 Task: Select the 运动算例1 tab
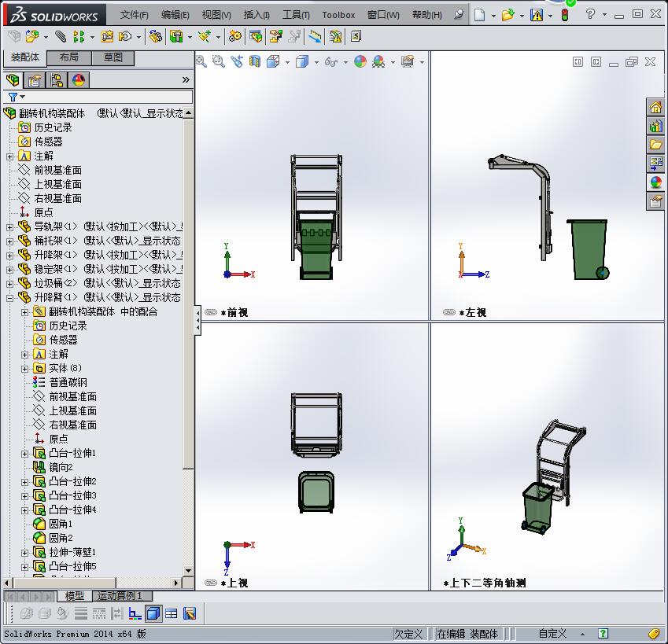click(122, 596)
